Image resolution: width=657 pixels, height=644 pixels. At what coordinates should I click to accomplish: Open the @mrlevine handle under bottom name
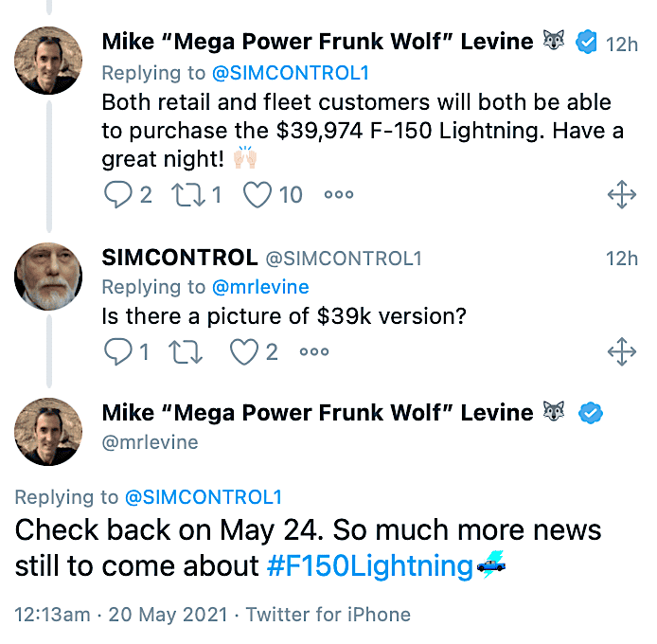[x=149, y=442]
